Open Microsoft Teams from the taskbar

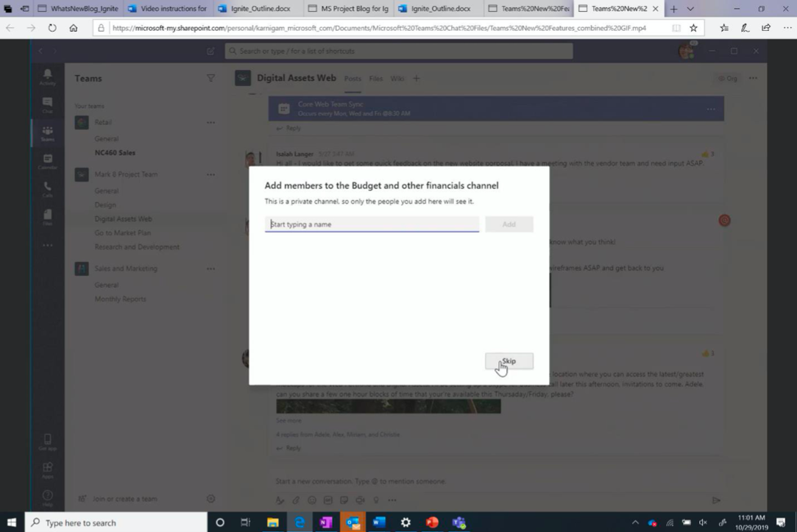(x=458, y=522)
